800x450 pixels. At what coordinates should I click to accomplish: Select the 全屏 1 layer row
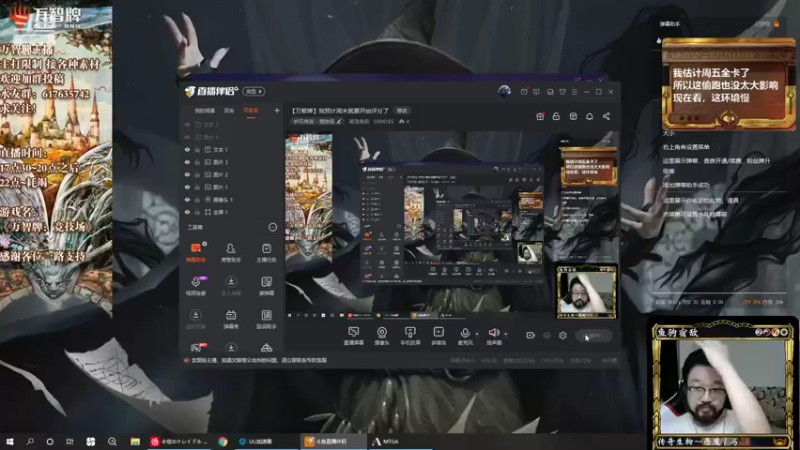[232, 212]
